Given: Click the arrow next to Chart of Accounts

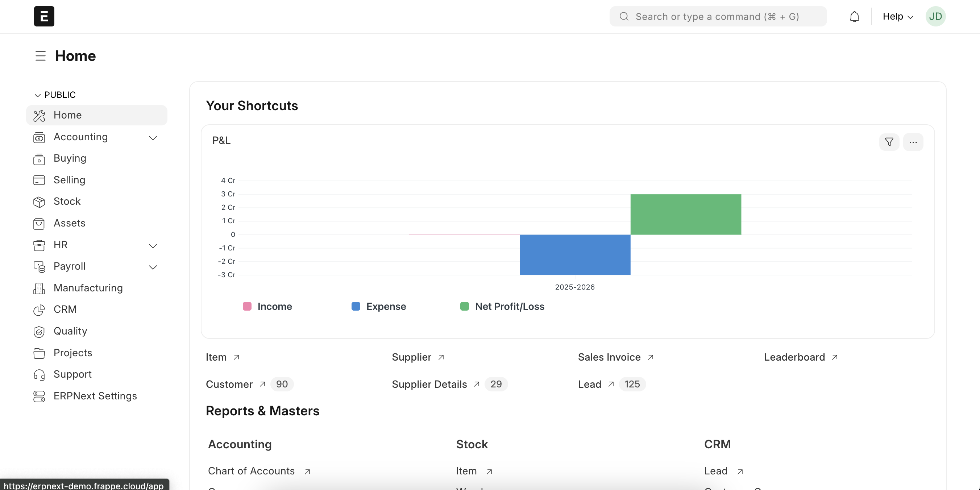Looking at the screenshot, I should point(307,472).
